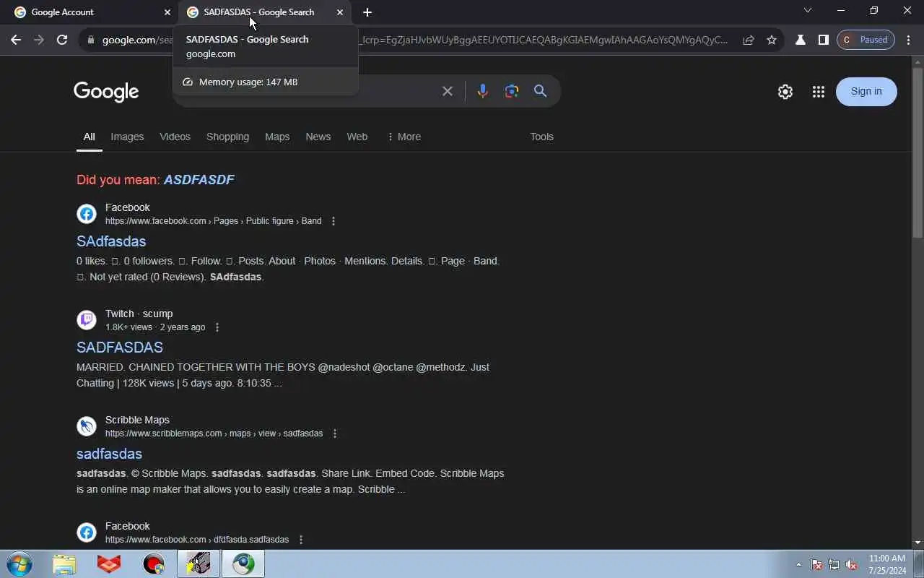Search by image with Google Lens

(512, 91)
